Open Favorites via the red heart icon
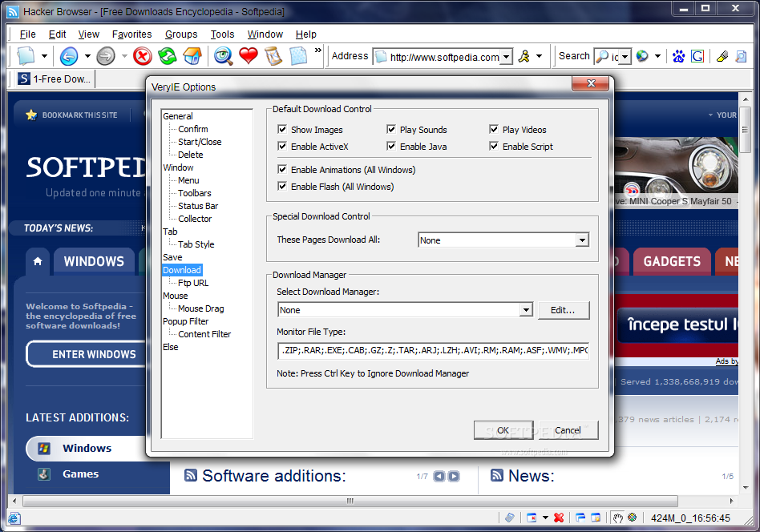 (x=249, y=56)
